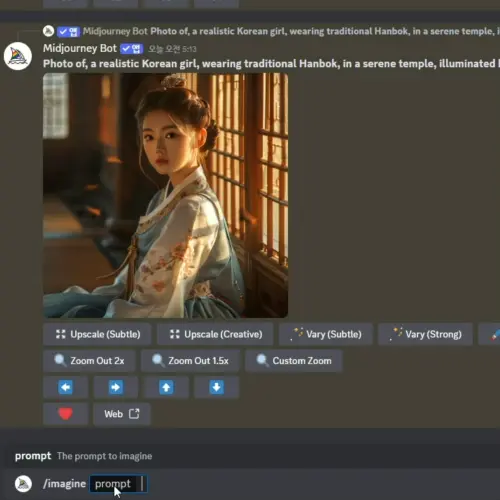Screen dimensions: 500x500
Task: Click the Upscale (Subtle) button
Action: 97,334
